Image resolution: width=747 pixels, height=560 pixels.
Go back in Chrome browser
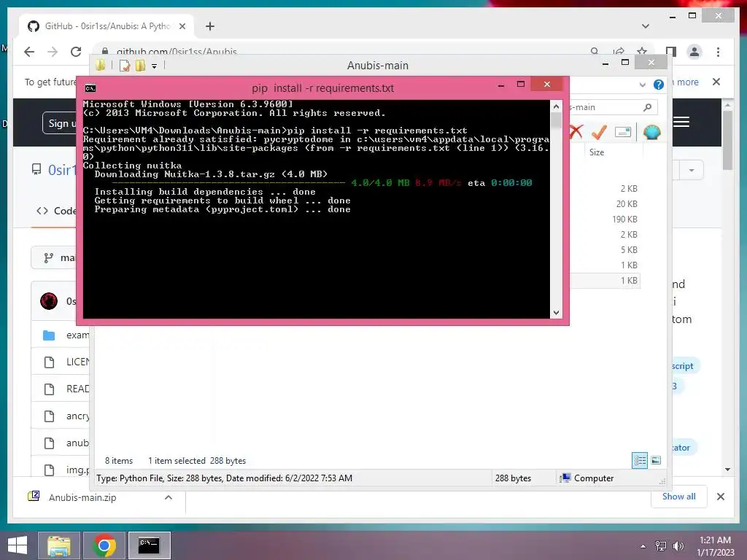pos(29,52)
